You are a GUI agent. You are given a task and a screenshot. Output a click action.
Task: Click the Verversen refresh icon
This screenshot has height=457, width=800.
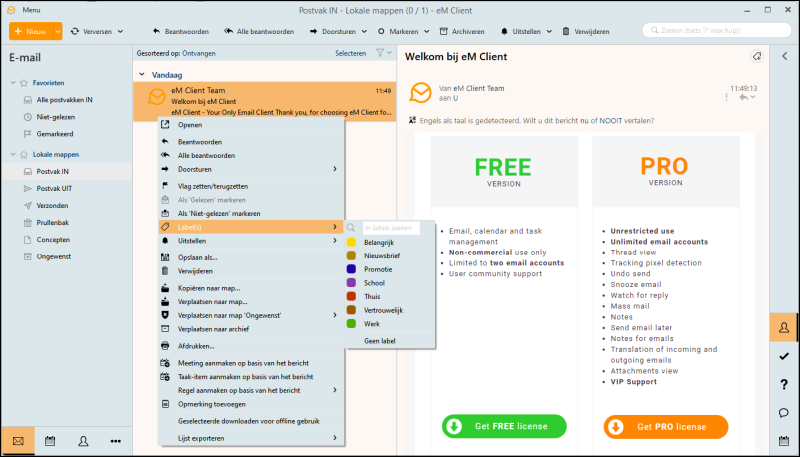point(75,31)
